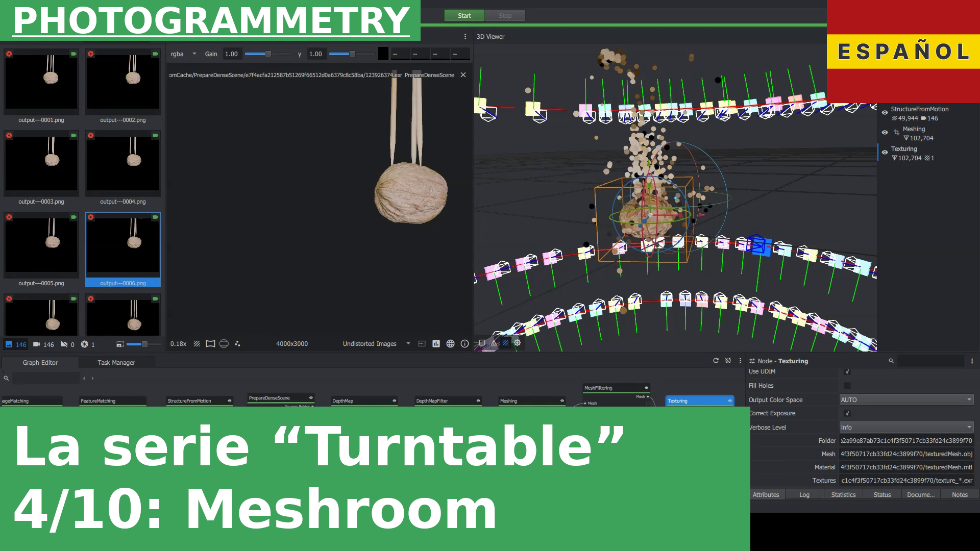The height and width of the screenshot is (551, 980).
Task: Switch to the Task Manager tab
Action: [x=116, y=363]
